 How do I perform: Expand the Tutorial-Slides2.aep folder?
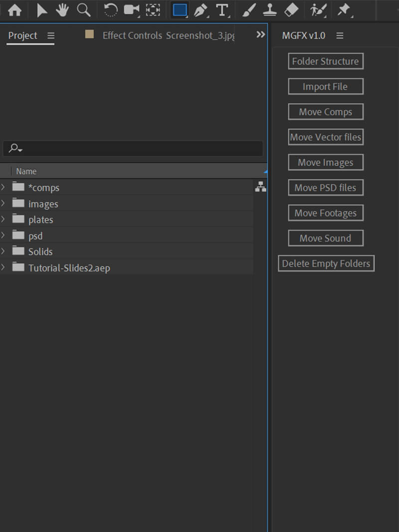(3, 267)
